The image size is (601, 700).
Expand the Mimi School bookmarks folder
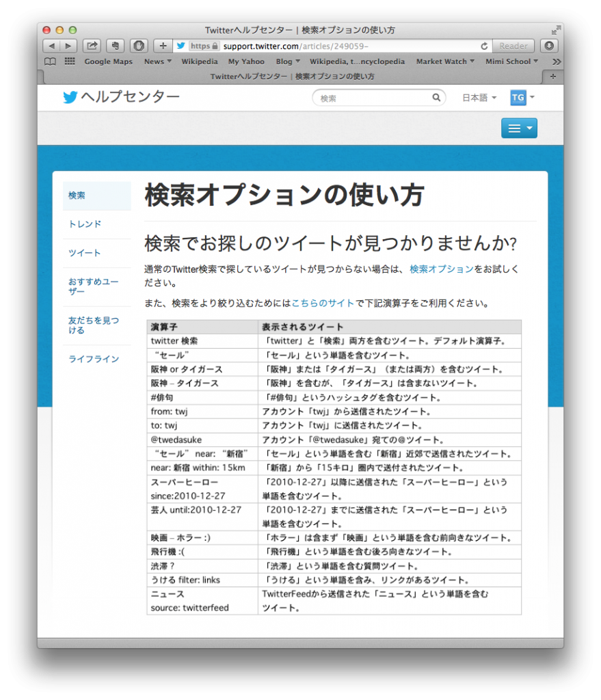click(x=511, y=62)
